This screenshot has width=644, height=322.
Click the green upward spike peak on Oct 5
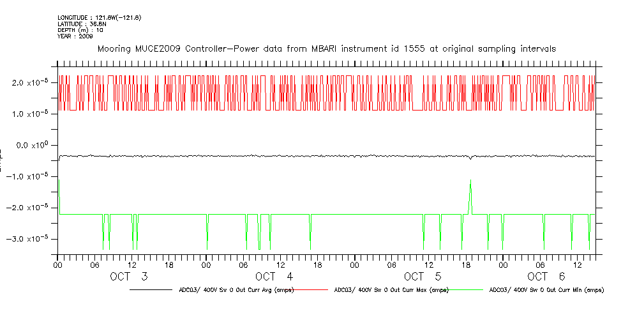point(470,180)
